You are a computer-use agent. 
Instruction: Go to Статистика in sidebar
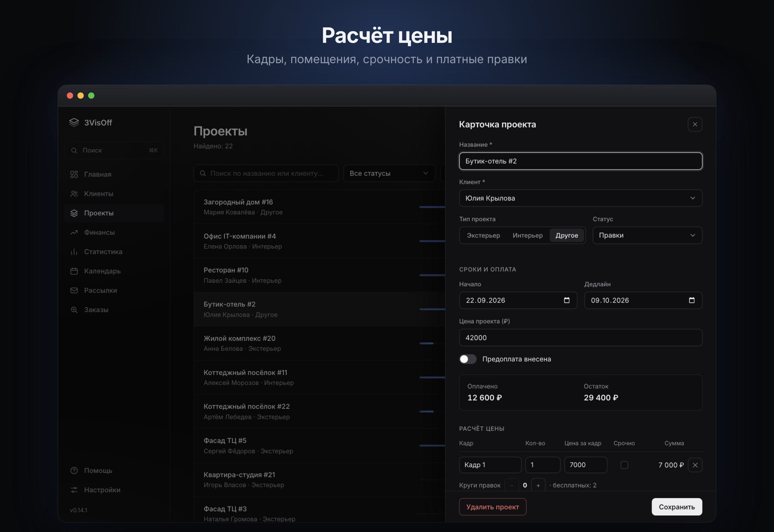pyautogui.click(x=114, y=252)
